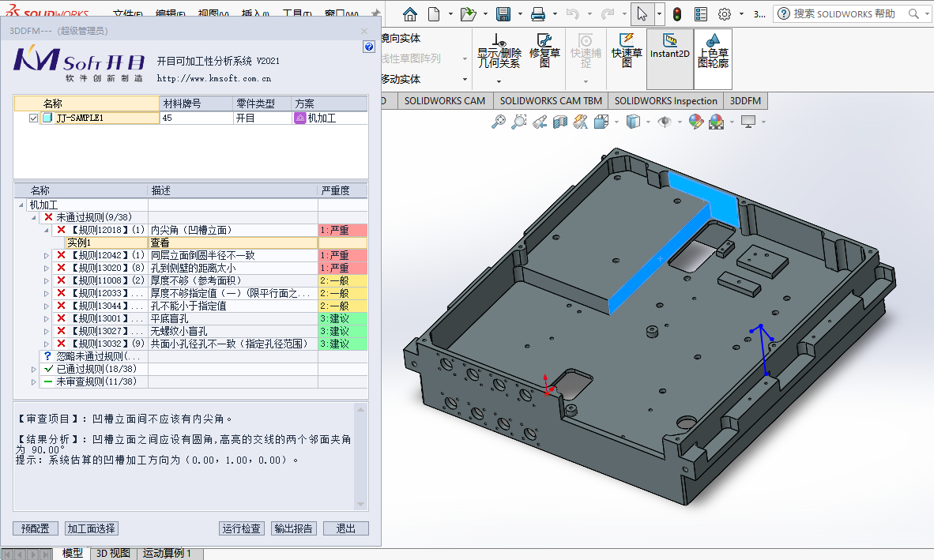Click the 运行检查 button

[x=242, y=528]
